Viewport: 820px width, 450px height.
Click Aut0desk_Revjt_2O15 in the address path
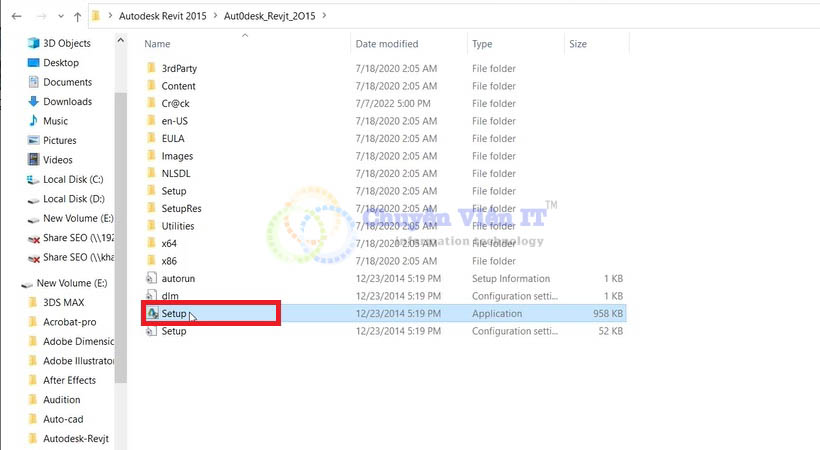point(269,16)
